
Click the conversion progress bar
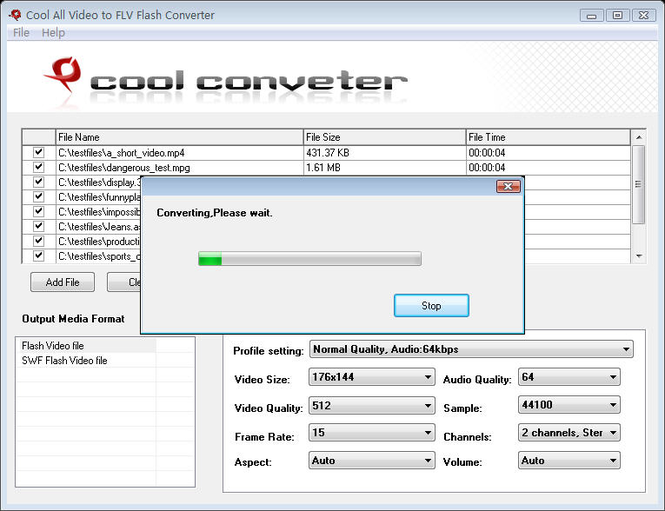click(x=310, y=258)
